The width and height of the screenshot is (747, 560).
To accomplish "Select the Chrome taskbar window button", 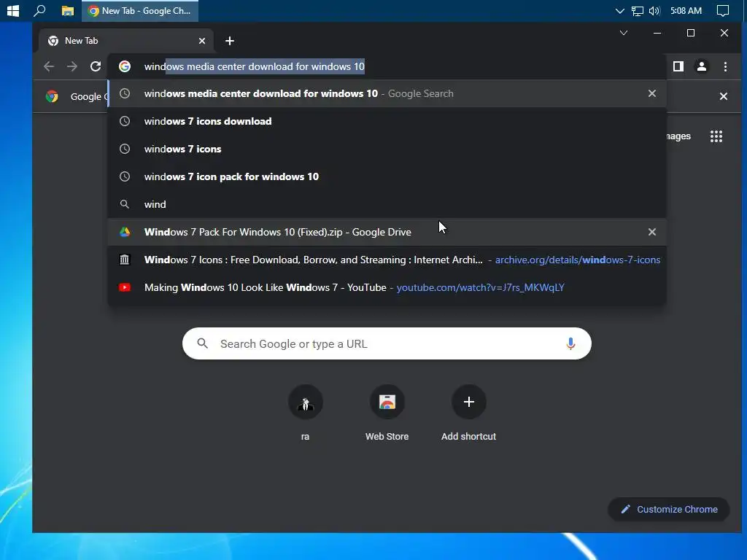I will point(140,10).
